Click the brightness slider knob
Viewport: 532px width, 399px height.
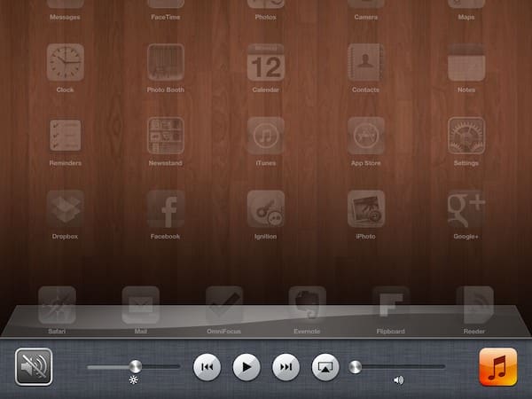[x=136, y=367]
